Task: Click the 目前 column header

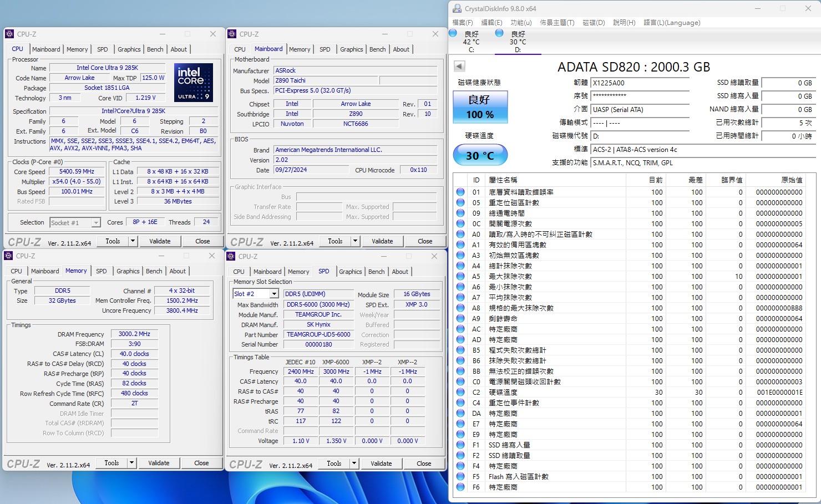Action: 656,180
